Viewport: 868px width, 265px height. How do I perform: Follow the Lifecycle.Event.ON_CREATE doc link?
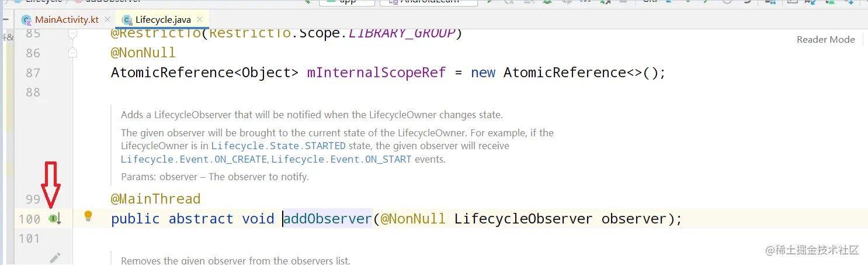(195, 159)
